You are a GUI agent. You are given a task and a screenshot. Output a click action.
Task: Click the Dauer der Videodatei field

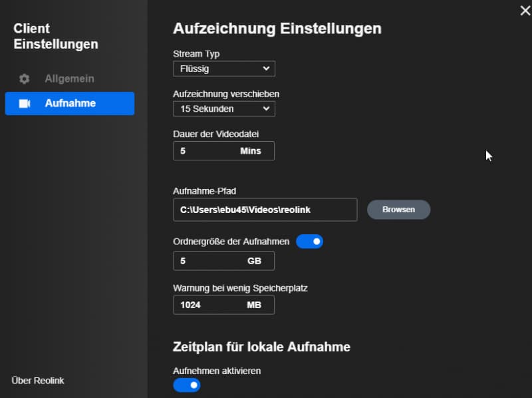click(x=223, y=151)
